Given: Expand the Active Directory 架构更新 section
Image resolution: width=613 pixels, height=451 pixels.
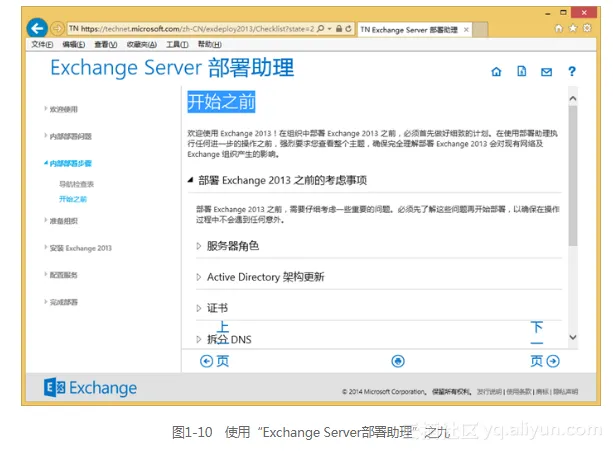Looking at the screenshot, I should 265,277.
